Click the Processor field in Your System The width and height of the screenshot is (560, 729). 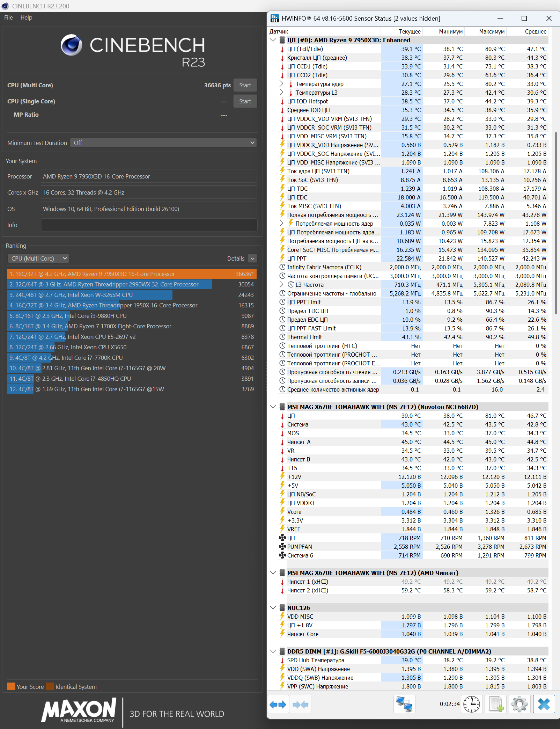click(x=149, y=176)
